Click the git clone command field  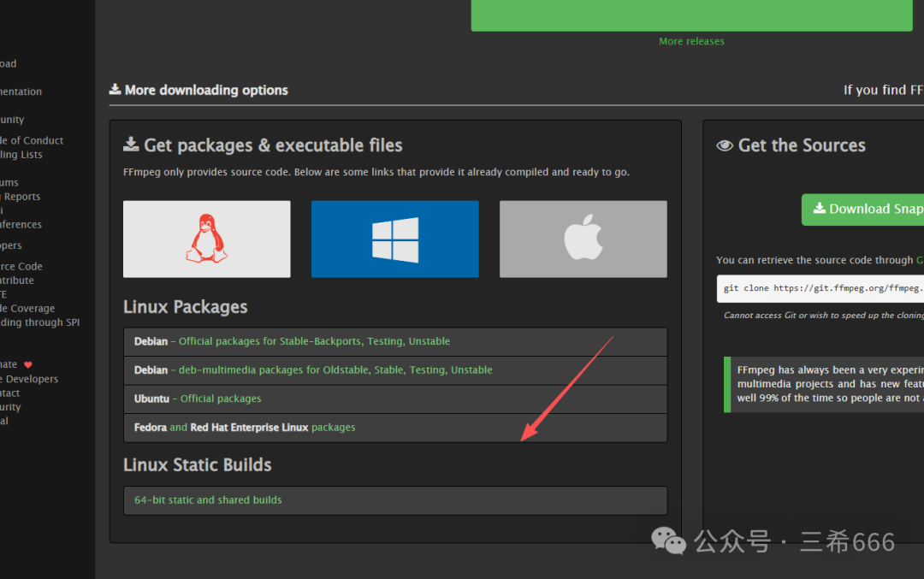point(821,288)
